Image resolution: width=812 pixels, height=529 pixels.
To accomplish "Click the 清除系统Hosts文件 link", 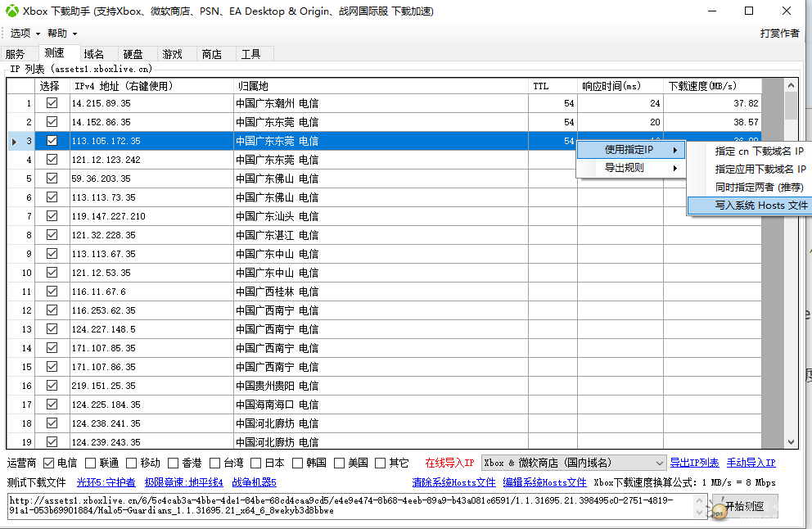I will point(453,482).
